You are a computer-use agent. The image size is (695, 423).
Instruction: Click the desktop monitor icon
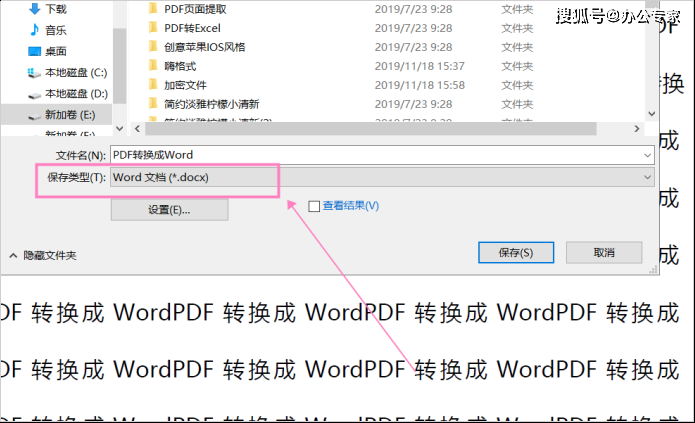35,51
